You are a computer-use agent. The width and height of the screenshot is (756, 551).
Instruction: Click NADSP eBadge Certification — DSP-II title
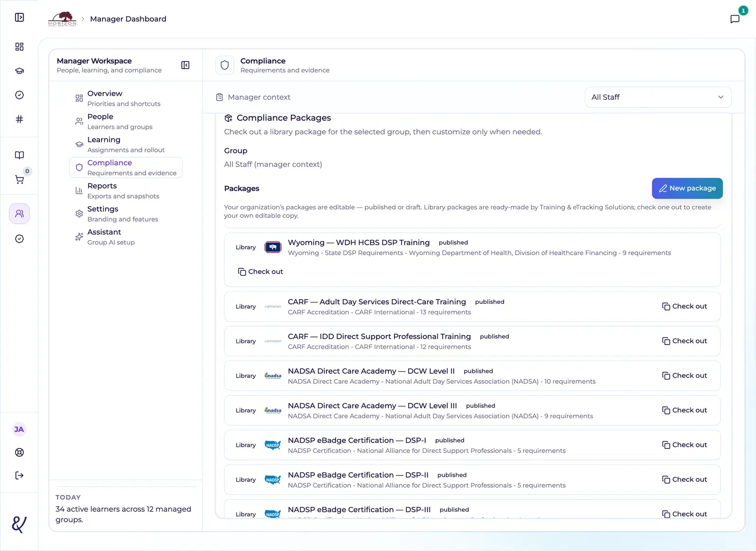tap(358, 475)
